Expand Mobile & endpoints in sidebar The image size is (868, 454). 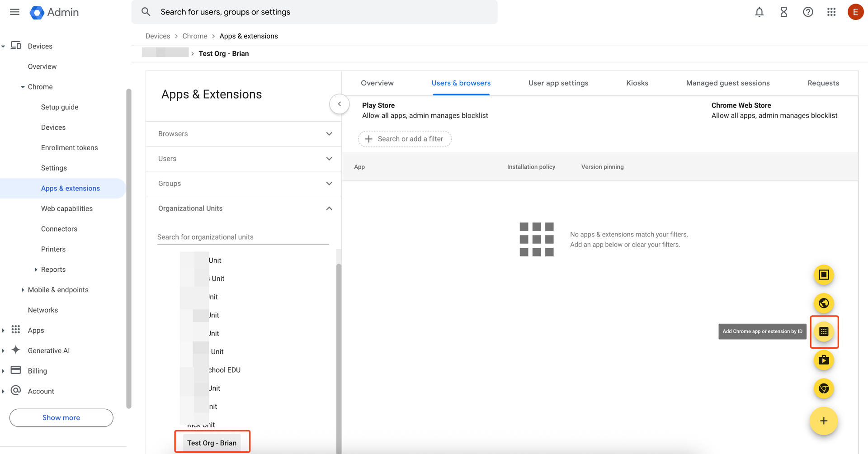[x=23, y=290]
